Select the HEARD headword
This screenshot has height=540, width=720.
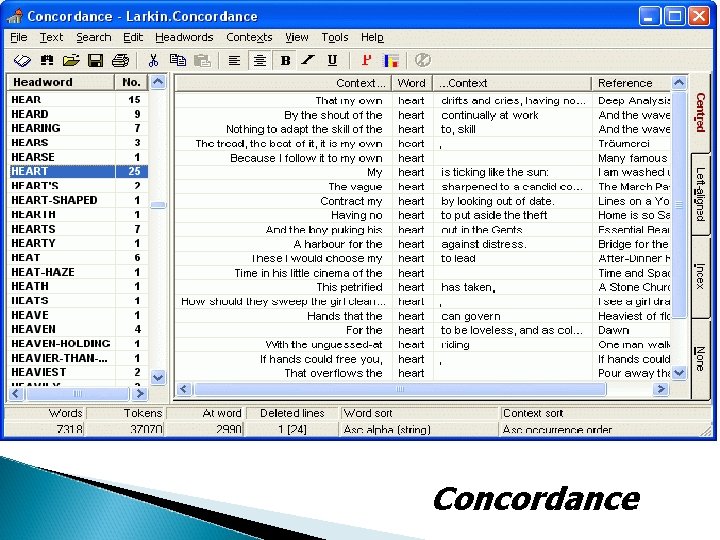pos(77,114)
